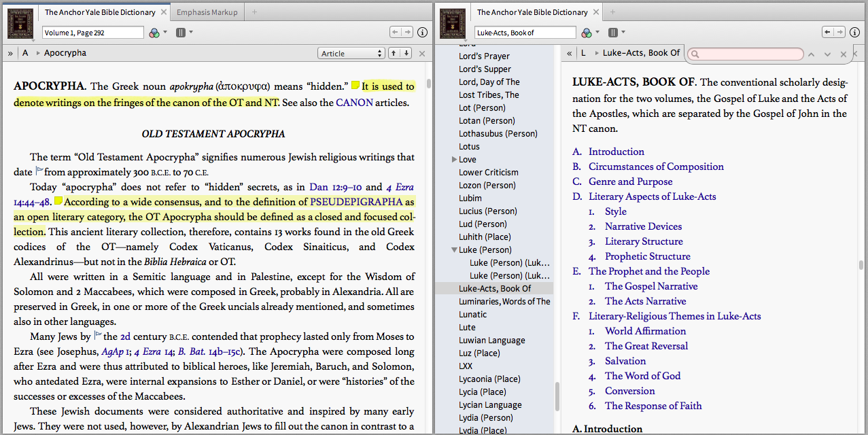Screen dimensions: 868x435
Task: Switch to the Emphasis Markup tab
Action: (207, 12)
